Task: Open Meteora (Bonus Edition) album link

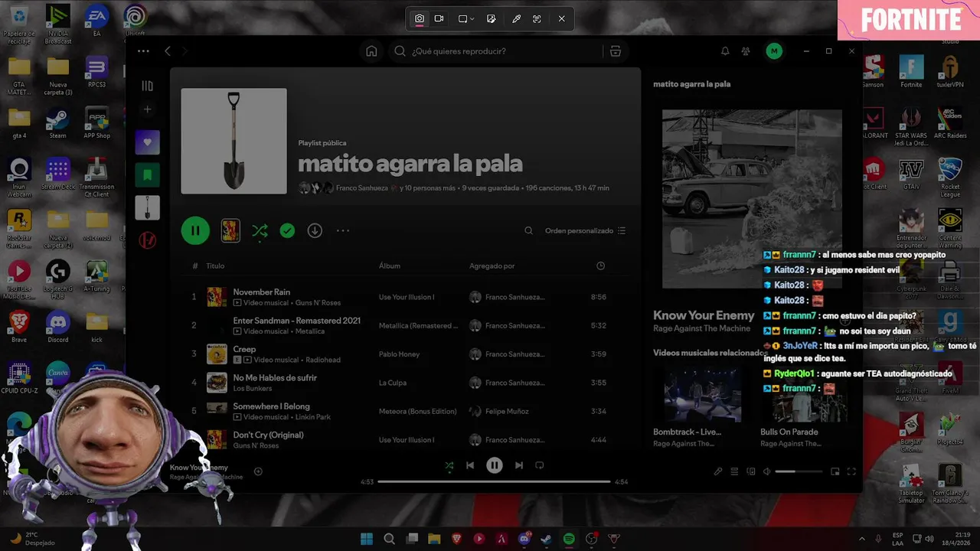Action: click(417, 411)
